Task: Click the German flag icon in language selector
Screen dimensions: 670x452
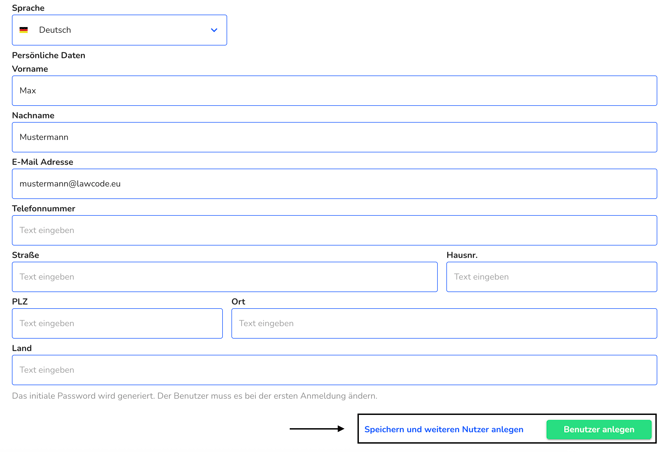Action: pyautogui.click(x=24, y=30)
